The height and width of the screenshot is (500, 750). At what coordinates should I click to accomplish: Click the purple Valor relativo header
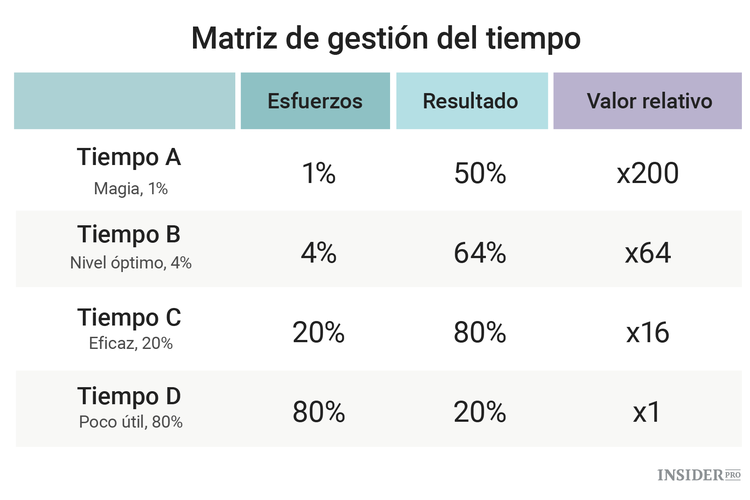pyautogui.click(x=648, y=101)
